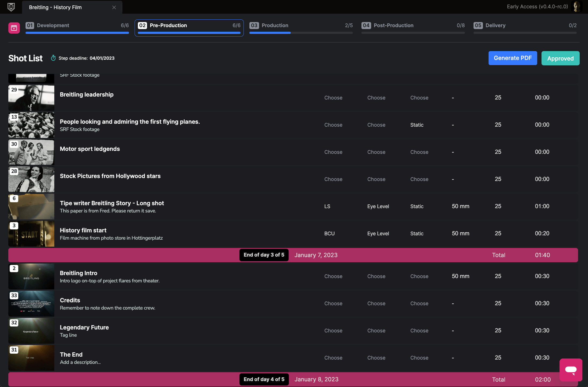Click the date January 8, 2023
The image size is (588, 387).
coord(316,379)
